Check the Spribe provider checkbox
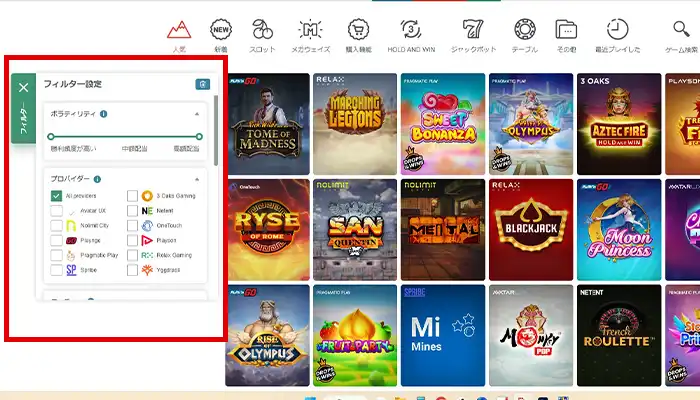The height and width of the screenshot is (400, 700). click(x=56, y=270)
